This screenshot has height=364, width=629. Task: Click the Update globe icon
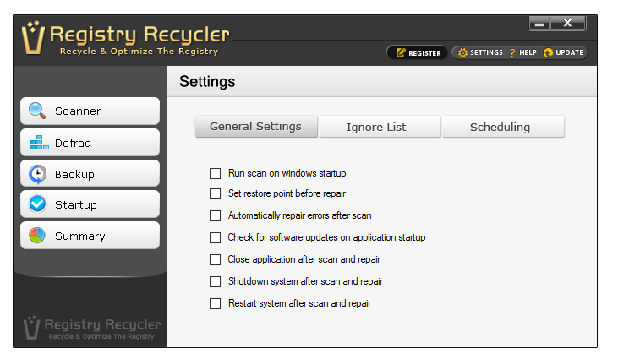(548, 52)
